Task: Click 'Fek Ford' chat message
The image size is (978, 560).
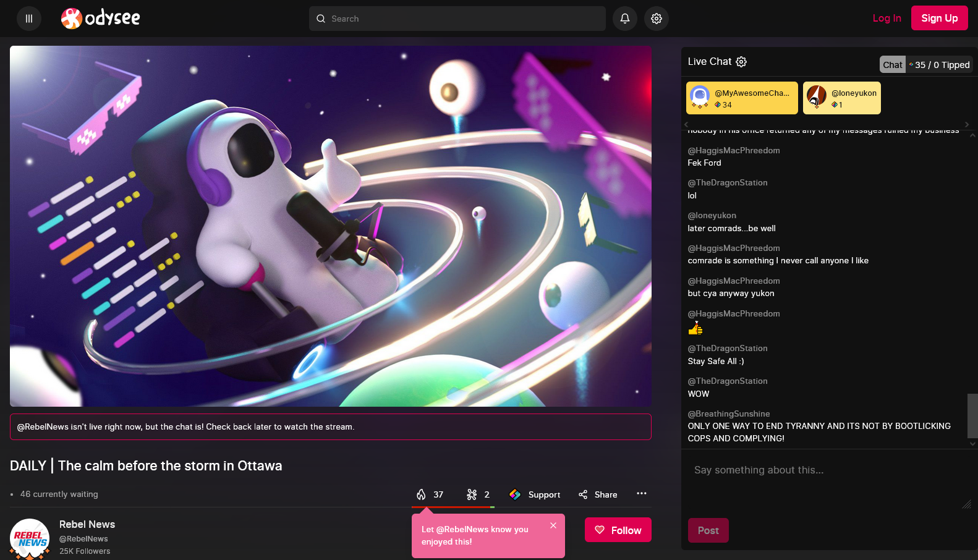Action: [704, 163]
